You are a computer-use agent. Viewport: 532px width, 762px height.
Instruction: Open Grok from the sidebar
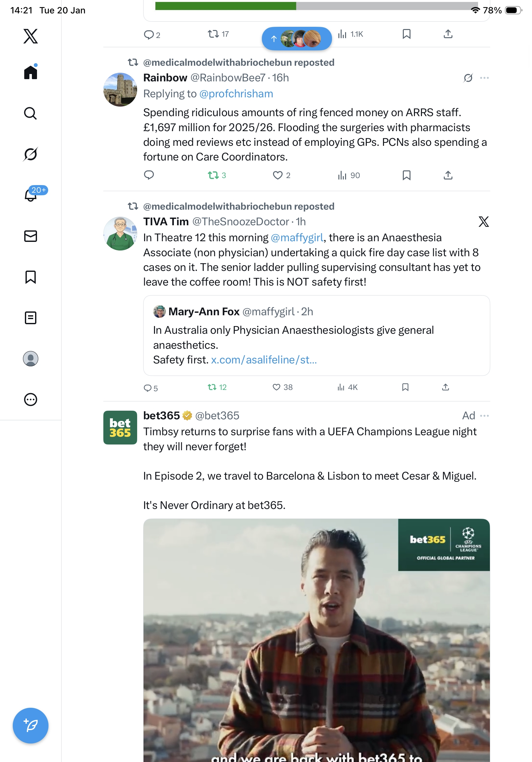pyautogui.click(x=31, y=154)
